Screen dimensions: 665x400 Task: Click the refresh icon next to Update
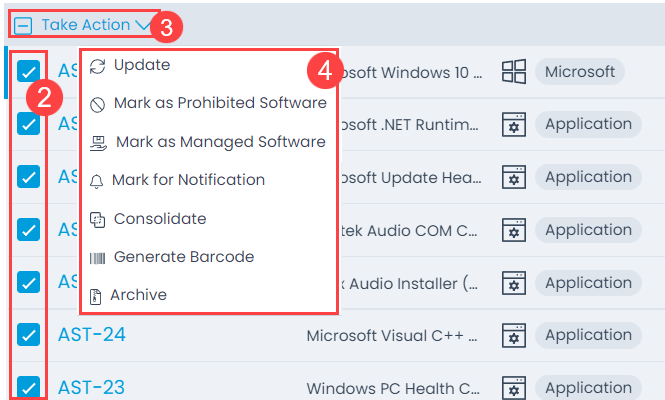[97, 66]
